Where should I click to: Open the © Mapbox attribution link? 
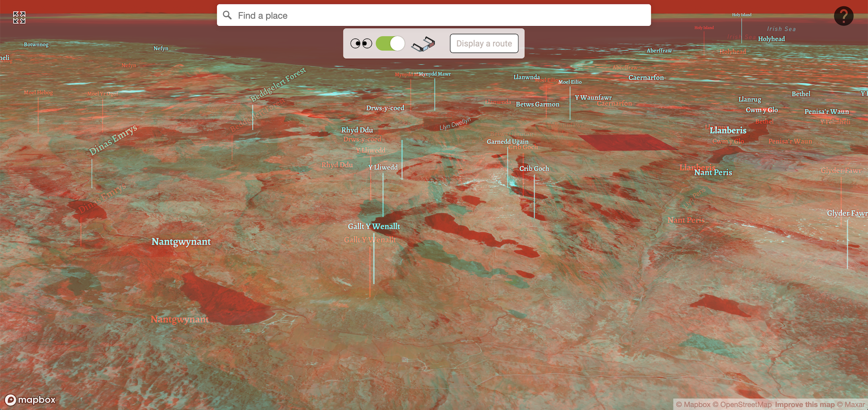tap(693, 404)
